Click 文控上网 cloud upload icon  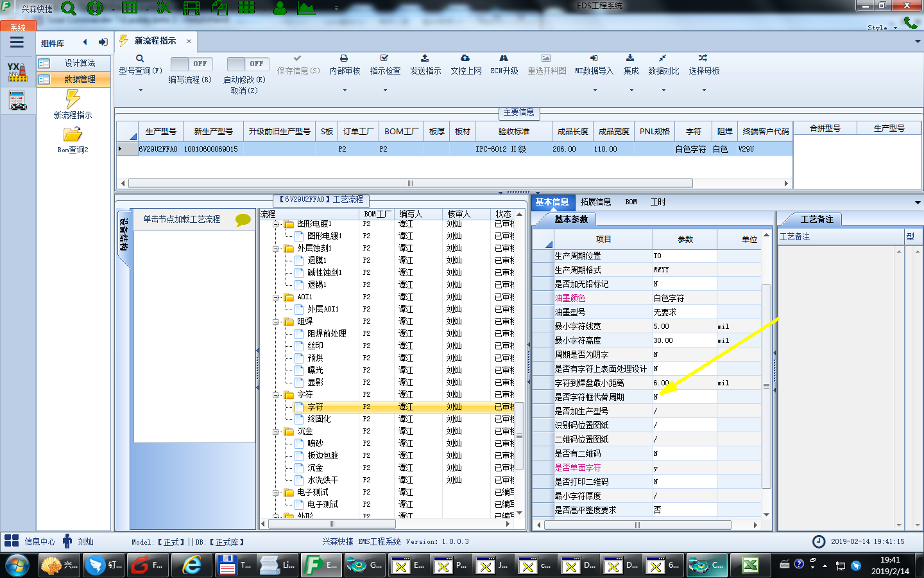(x=465, y=58)
